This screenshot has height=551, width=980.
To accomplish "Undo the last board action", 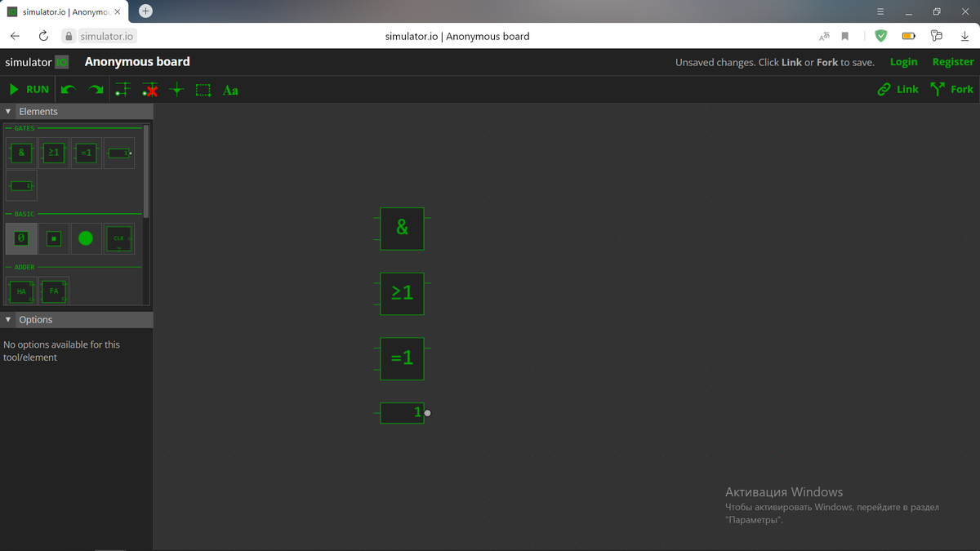I will 69,90.
